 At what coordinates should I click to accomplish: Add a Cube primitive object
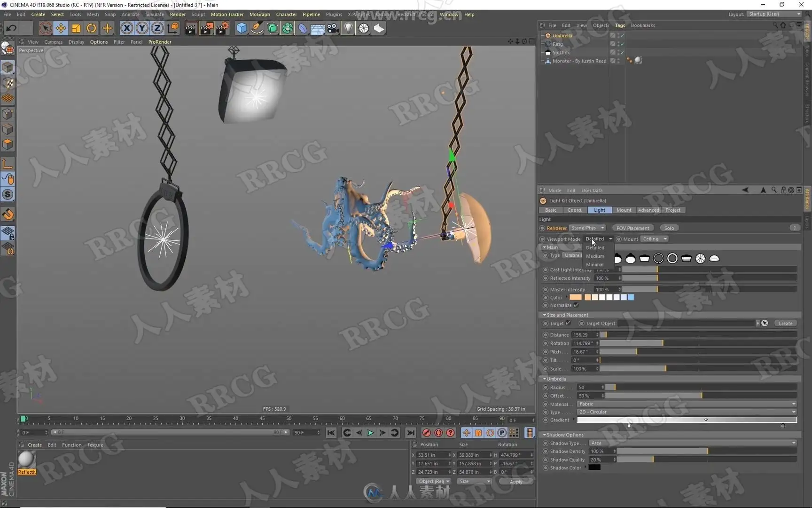tap(242, 28)
